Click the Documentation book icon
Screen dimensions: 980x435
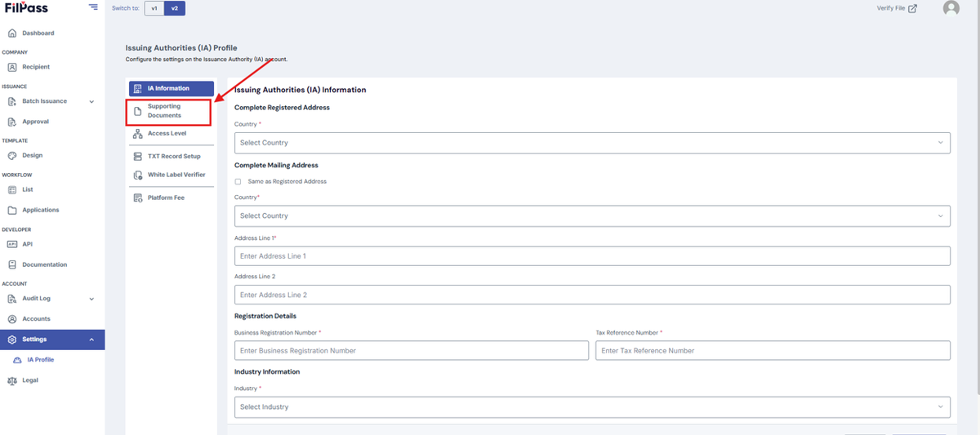pyautogui.click(x=12, y=264)
